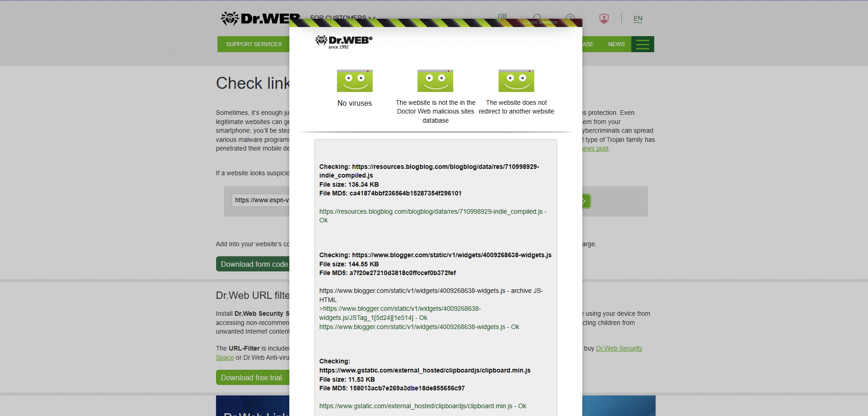Select the MD5 a7f20e27210d3818c0ffccef0b372fef line
This screenshot has height=416, width=868.
[x=387, y=273]
